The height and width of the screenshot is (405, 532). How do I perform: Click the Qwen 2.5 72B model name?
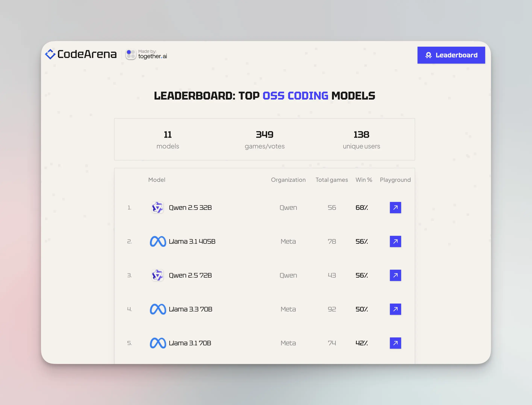pos(190,275)
